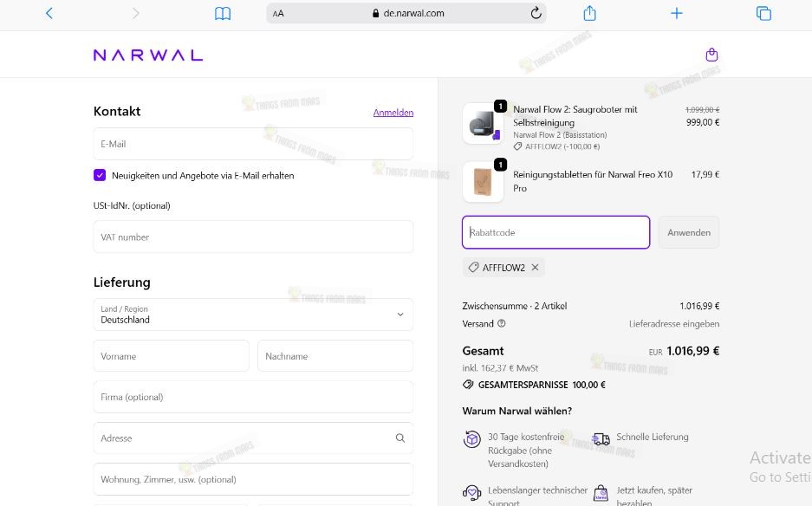
Task: Click the de.narwal.com address bar
Action: coord(406,14)
